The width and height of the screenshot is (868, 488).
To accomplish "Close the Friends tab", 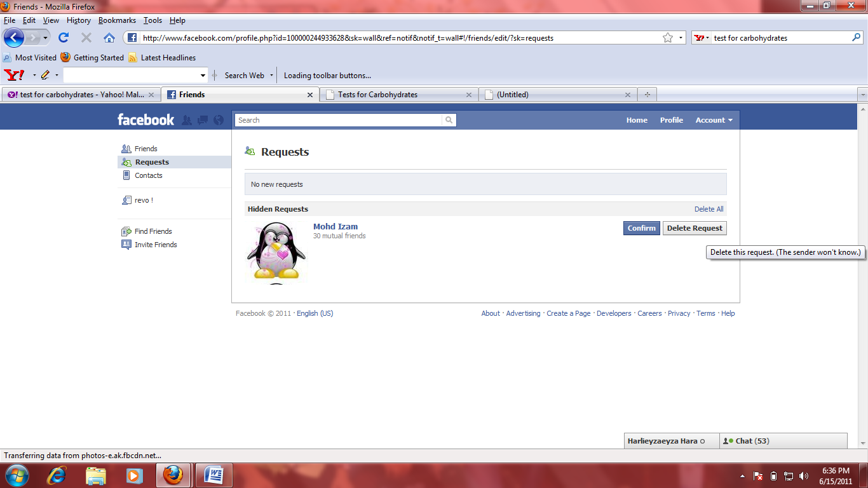I will click(x=310, y=95).
